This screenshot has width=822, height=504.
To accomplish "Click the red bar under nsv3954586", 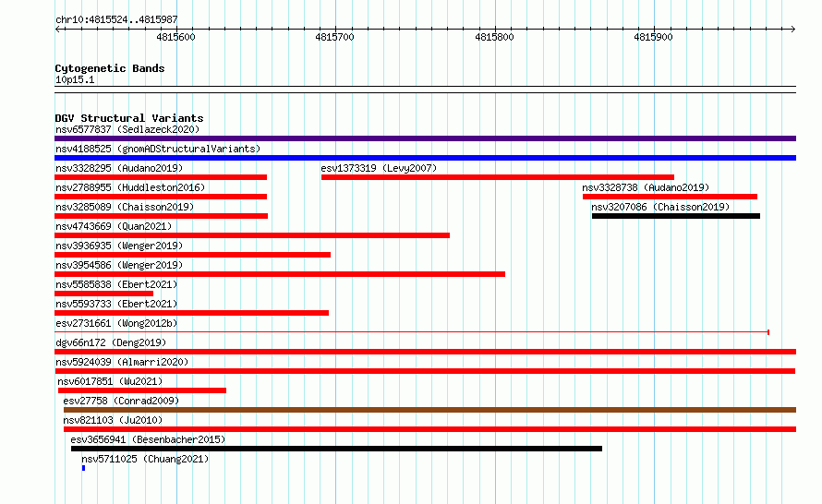I will pyautogui.click(x=280, y=274).
